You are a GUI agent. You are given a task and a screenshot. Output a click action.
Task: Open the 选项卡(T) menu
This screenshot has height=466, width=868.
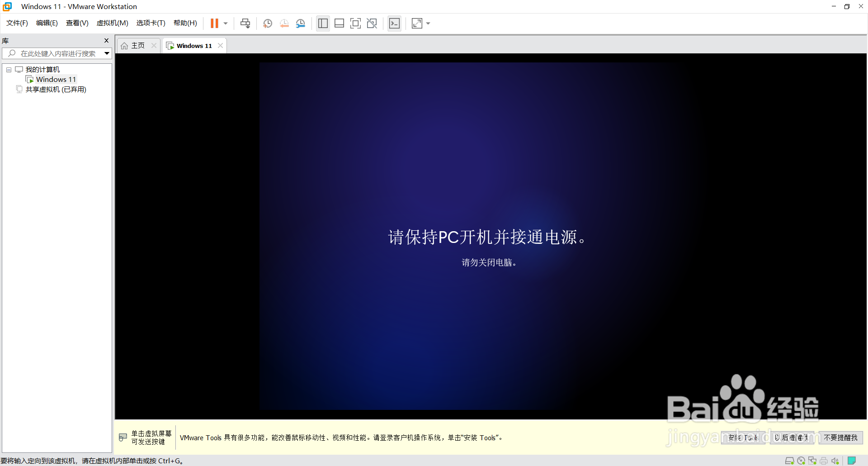[151, 23]
